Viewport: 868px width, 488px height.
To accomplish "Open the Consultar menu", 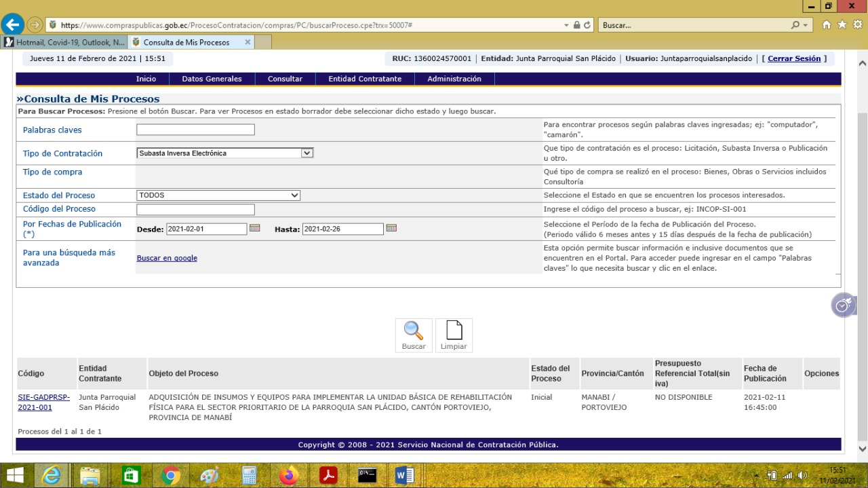I will pyautogui.click(x=285, y=79).
